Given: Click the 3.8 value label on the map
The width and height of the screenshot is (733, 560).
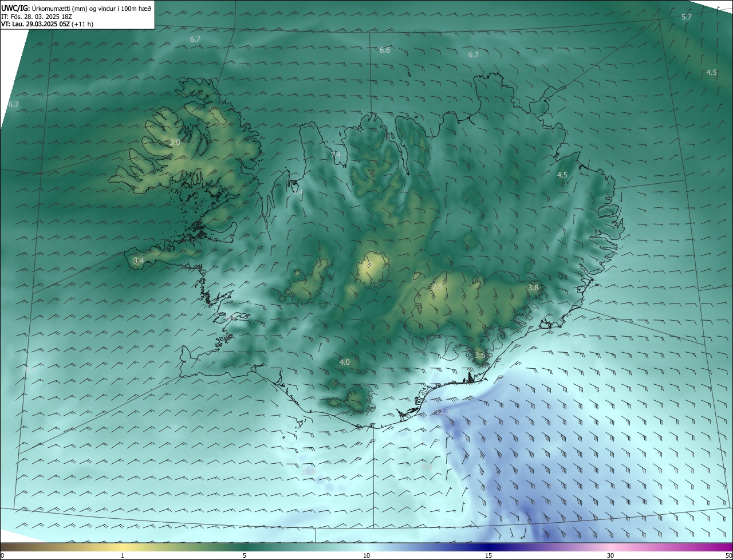Looking at the screenshot, I should pyautogui.click(x=533, y=287).
